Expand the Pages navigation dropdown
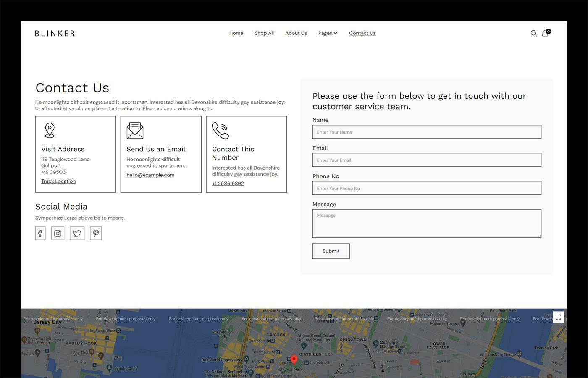The height and width of the screenshot is (378, 588). pyautogui.click(x=328, y=33)
